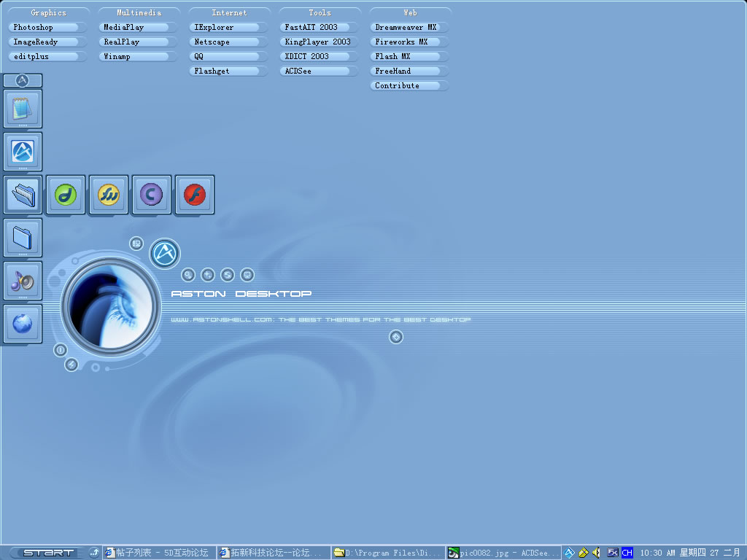Click the small Aston button atop the sidebar
The image size is (747, 560).
coord(23,80)
